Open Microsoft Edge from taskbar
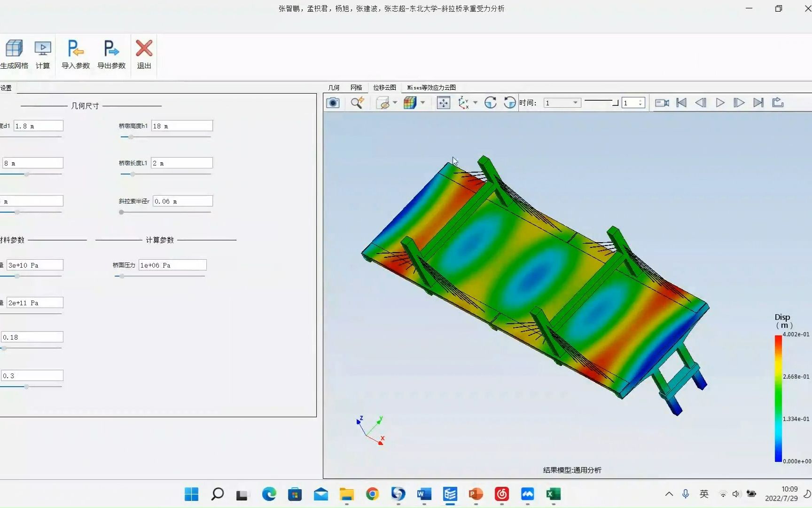Screen dimensions: 812x508 [x=269, y=494]
